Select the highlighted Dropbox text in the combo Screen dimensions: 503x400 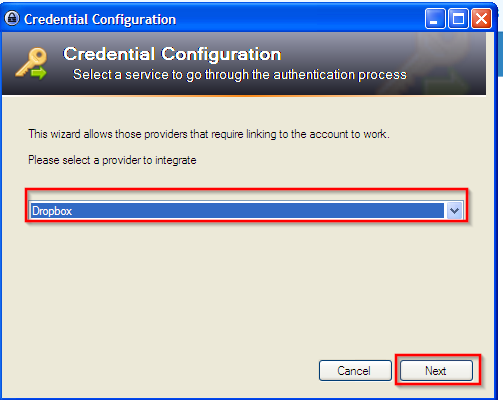point(52,211)
